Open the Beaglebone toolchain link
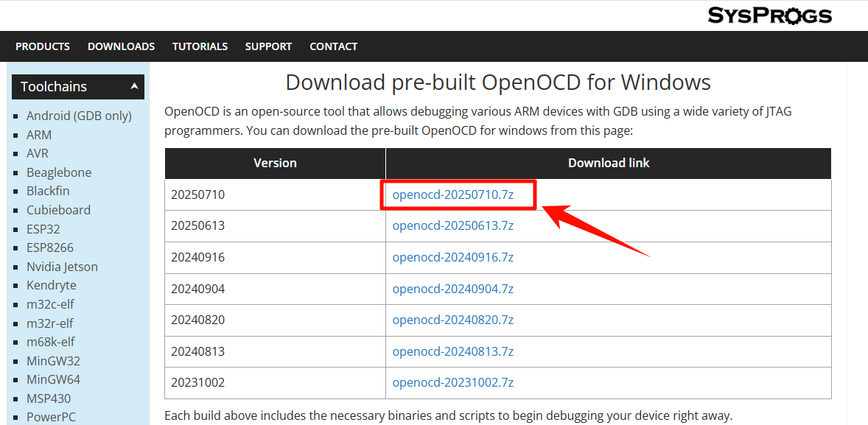This screenshot has height=425, width=868. pos(59,172)
